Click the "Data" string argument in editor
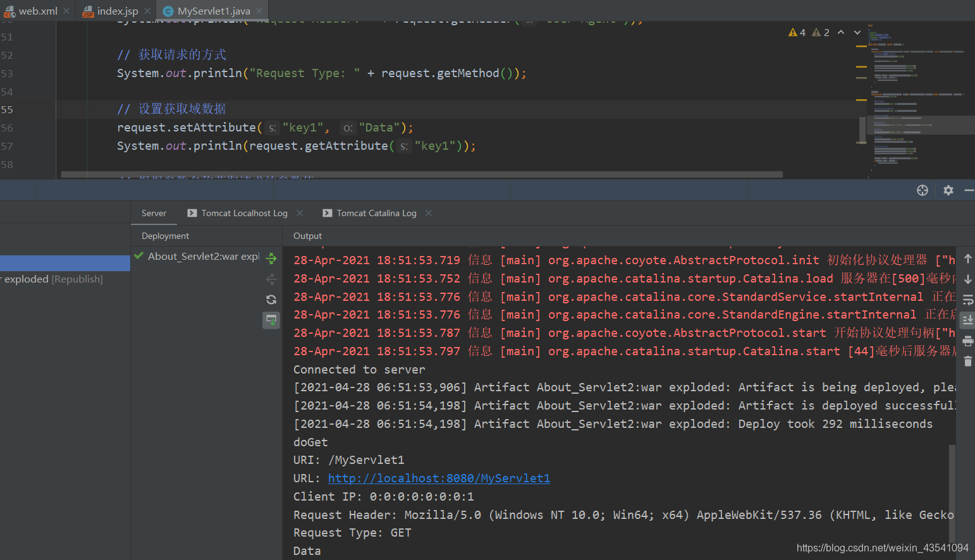The width and height of the screenshot is (975, 560). click(379, 128)
